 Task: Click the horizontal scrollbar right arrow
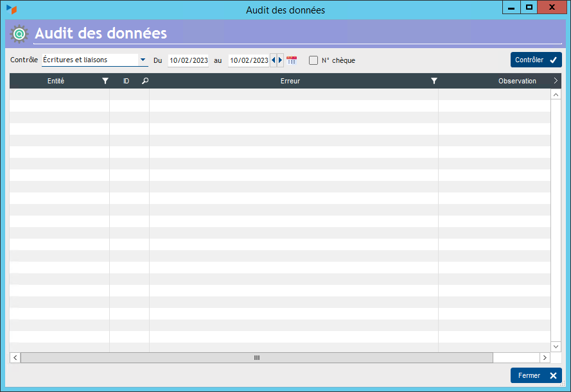coord(545,357)
